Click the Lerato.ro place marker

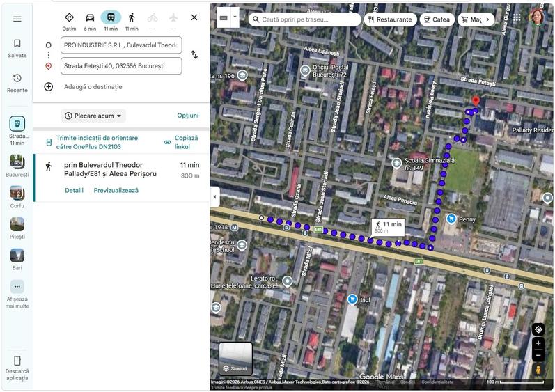tap(288, 281)
